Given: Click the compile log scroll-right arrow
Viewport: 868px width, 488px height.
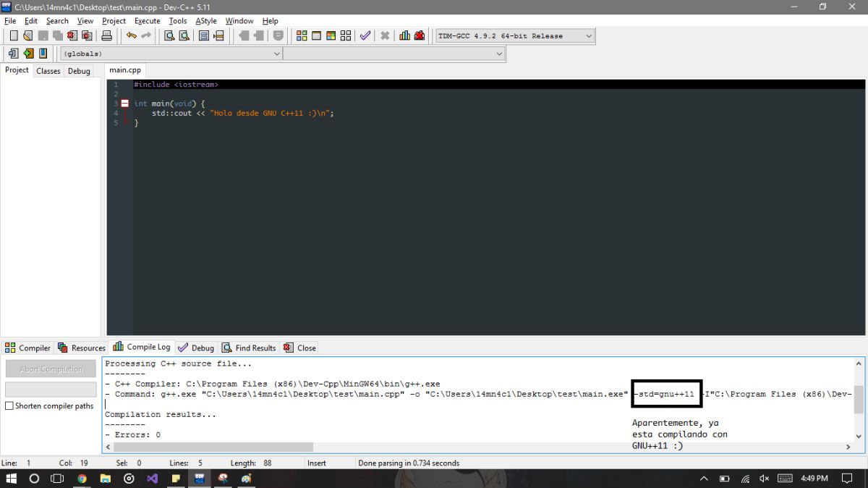Looking at the screenshot, I should click(x=849, y=447).
